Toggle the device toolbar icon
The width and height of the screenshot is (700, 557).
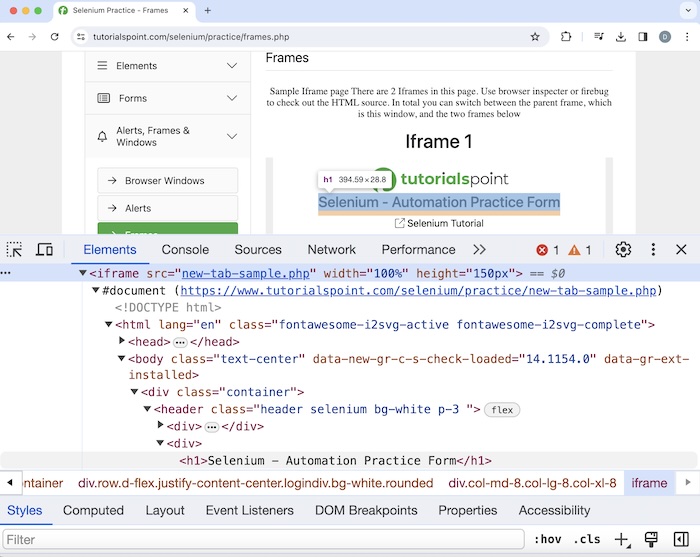click(44, 249)
